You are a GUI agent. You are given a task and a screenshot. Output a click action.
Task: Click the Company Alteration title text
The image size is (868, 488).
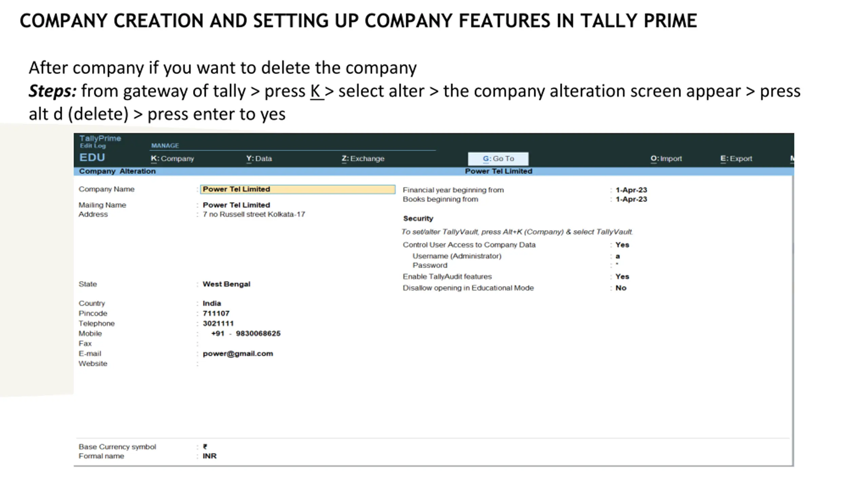[x=117, y=171]
